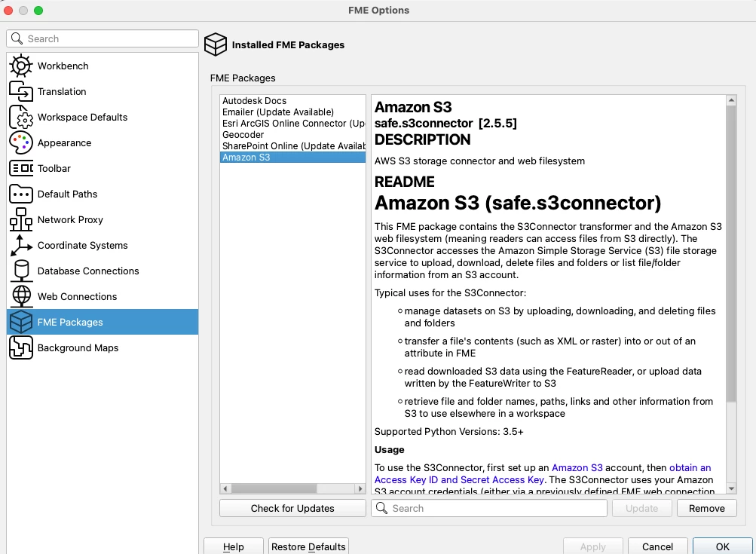756x554 pixels.
Task: Select Emailer (Update Available) package
Action: click(x=292, y=112)
